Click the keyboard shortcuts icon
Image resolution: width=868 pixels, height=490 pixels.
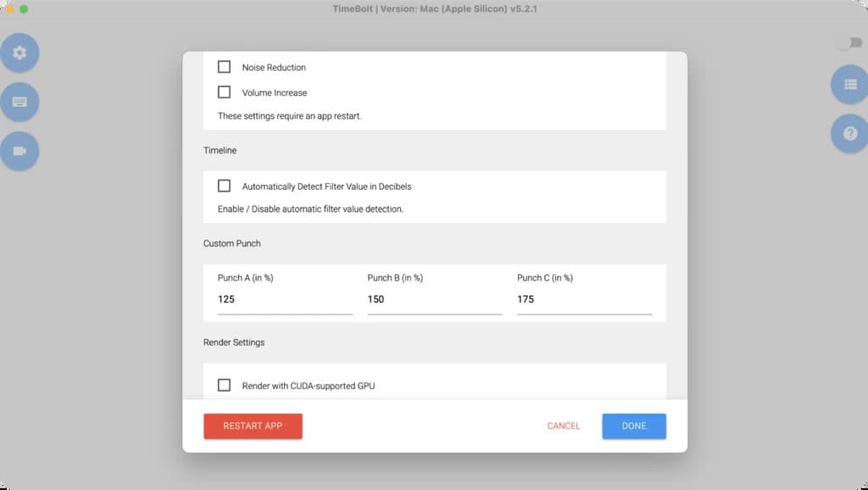coord(19,102)
